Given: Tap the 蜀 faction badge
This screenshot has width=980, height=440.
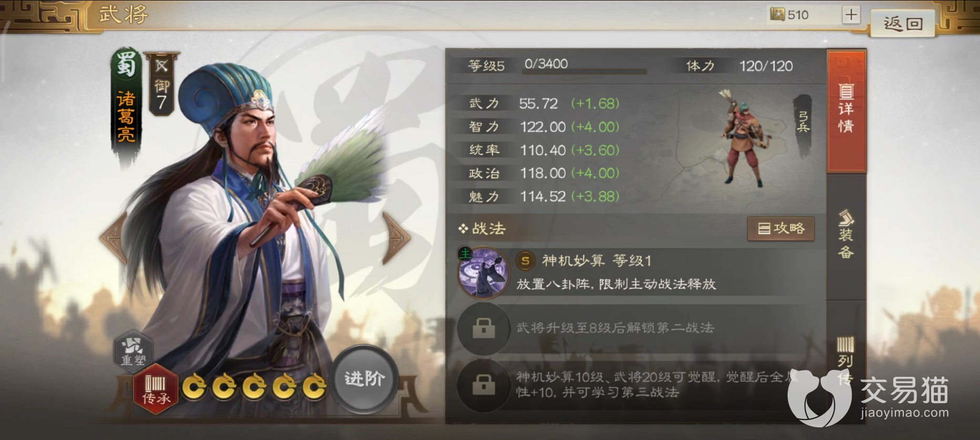Looking at the screenshot, I should [x=126, y=65].
